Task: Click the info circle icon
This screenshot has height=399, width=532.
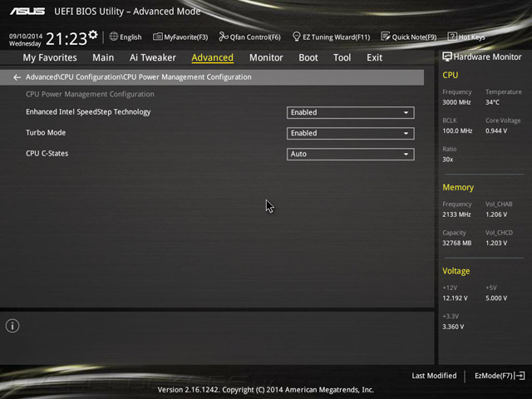Action: tap(12, 326)
